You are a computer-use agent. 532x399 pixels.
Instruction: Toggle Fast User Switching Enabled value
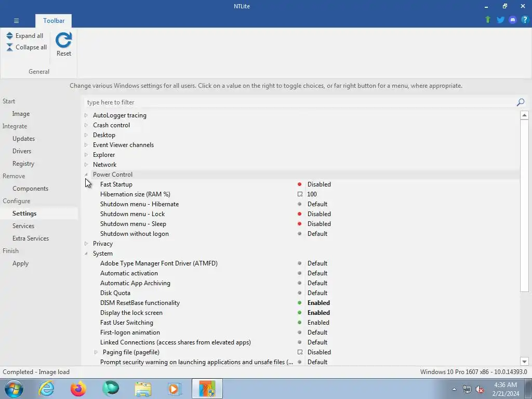pyautogui.click(x=318, y=322)
